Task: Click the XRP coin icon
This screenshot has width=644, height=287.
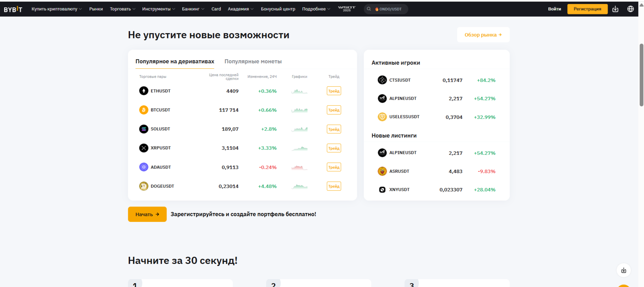Action: 144,148
